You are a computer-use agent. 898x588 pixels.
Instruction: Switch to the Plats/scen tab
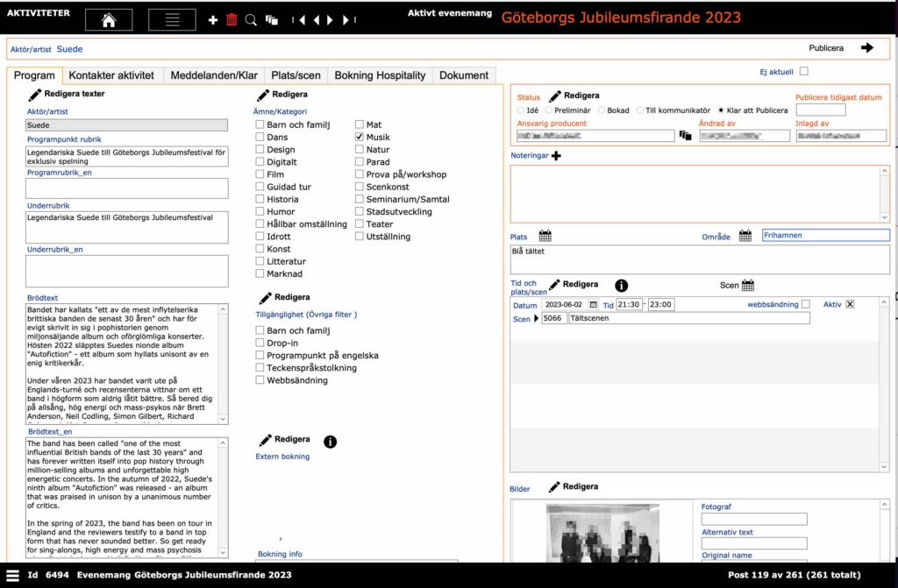click(x=296, y=75)
